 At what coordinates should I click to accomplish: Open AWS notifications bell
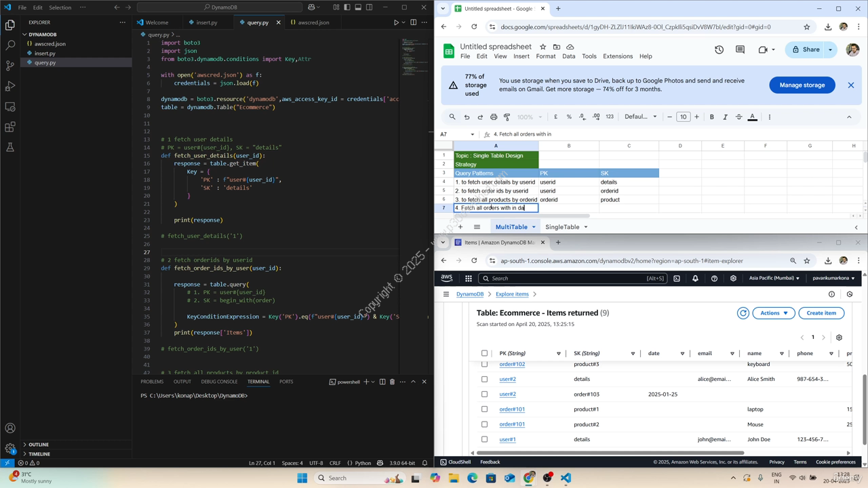695,278
